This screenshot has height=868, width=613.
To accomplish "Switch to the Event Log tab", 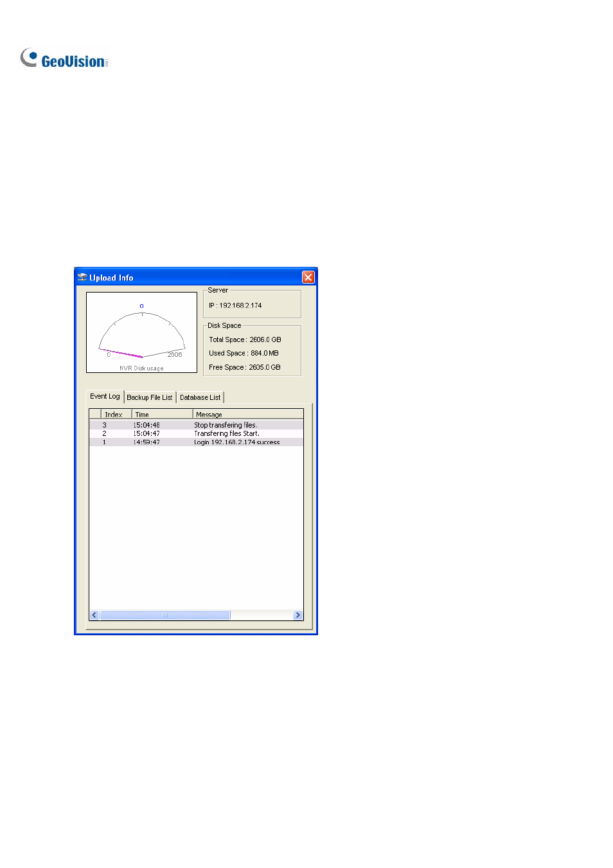I will [105, 397].
